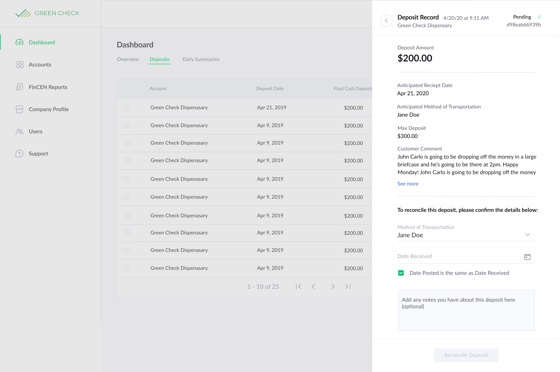This screenshot has height=372, width=560.
Task: Open the Users sidebar item
Action: pos(35,131)
